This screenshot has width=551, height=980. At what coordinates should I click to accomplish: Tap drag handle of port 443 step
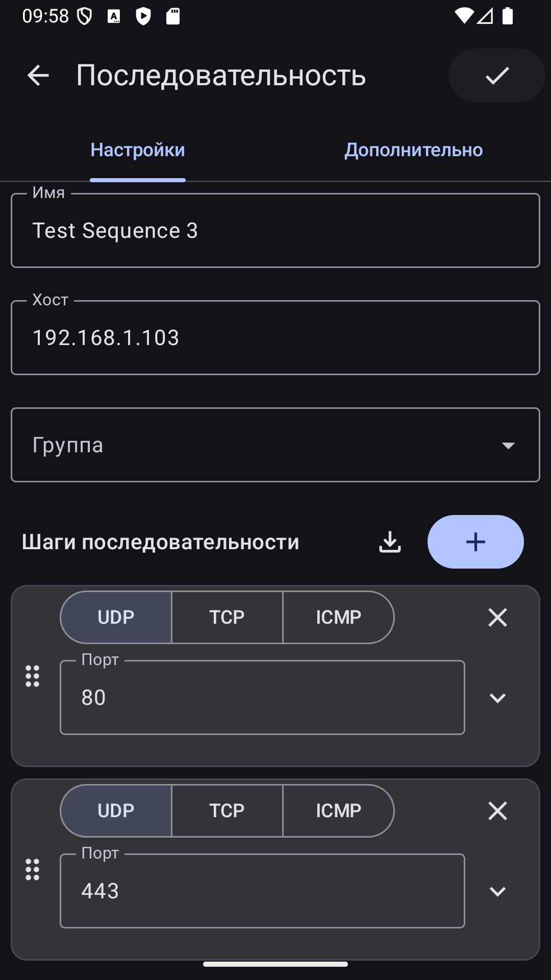33,870
